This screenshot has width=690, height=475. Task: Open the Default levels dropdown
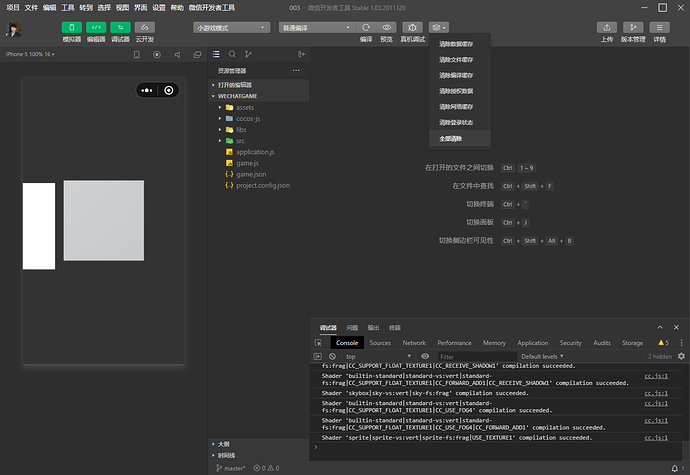(542, 356)
